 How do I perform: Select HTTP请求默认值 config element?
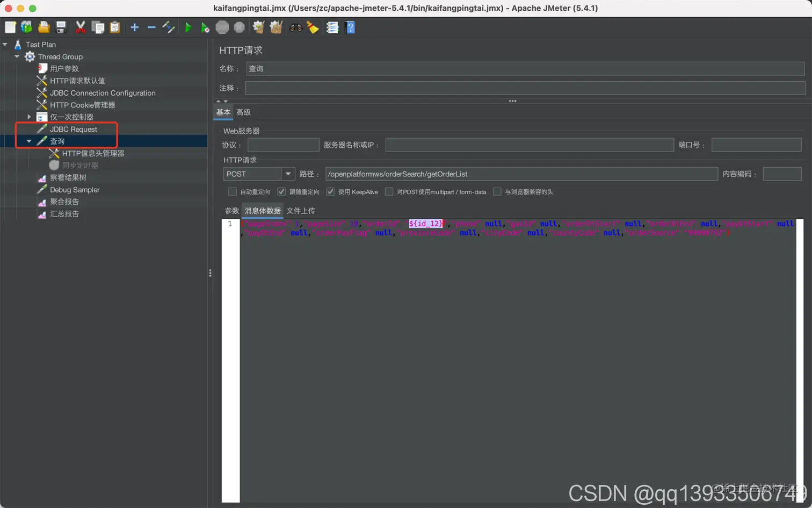pos(77,81)
